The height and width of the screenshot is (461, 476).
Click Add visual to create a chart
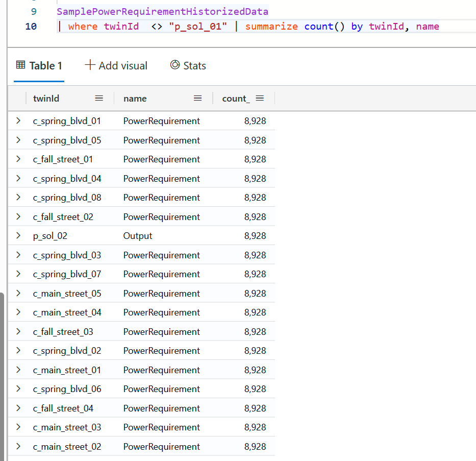click(122, 65)
